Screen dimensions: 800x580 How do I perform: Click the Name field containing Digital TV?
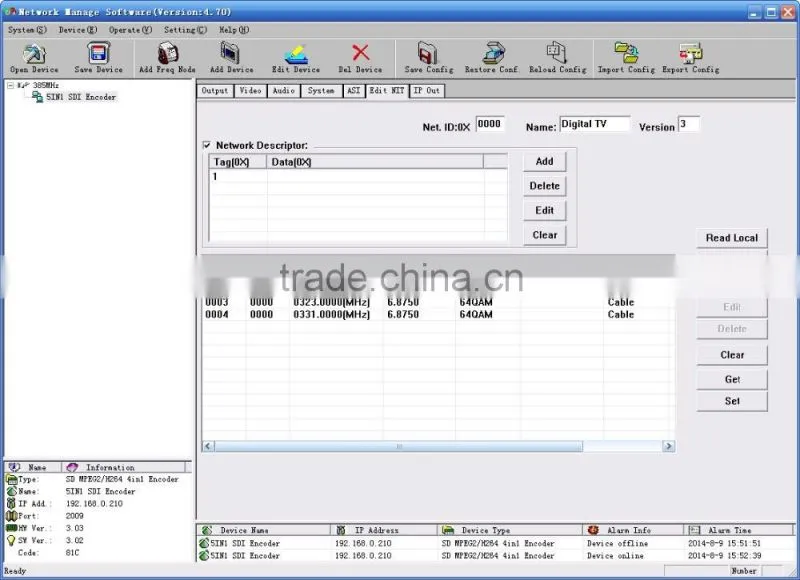[x=595, y=124]
